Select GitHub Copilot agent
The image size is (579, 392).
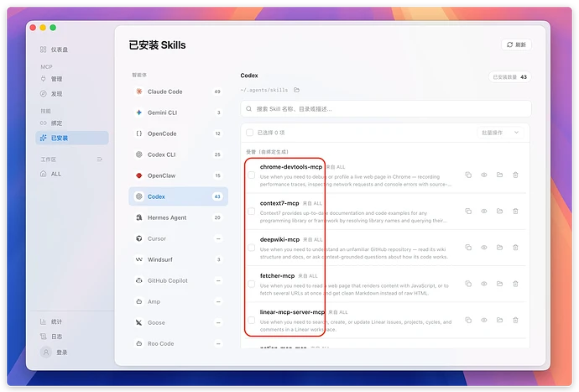click(179, 281)
